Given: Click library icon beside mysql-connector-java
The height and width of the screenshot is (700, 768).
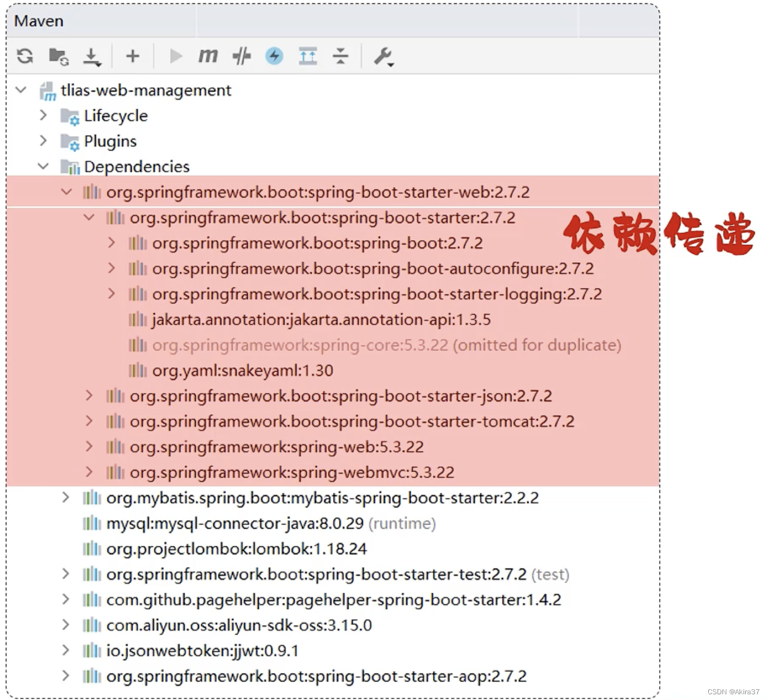Looking at the screenshot, I should tap(92, 523).
